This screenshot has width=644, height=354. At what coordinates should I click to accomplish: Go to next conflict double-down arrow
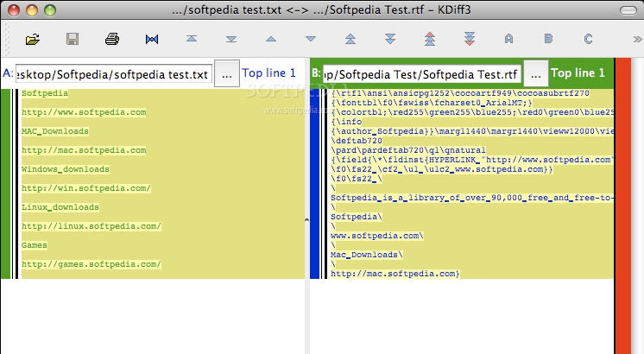point(390,39)
